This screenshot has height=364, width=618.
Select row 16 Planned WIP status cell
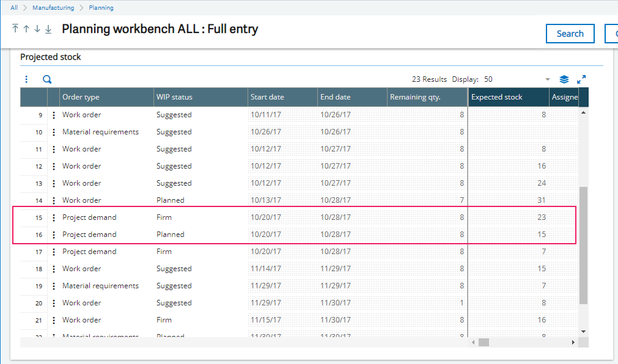point(171,235)
